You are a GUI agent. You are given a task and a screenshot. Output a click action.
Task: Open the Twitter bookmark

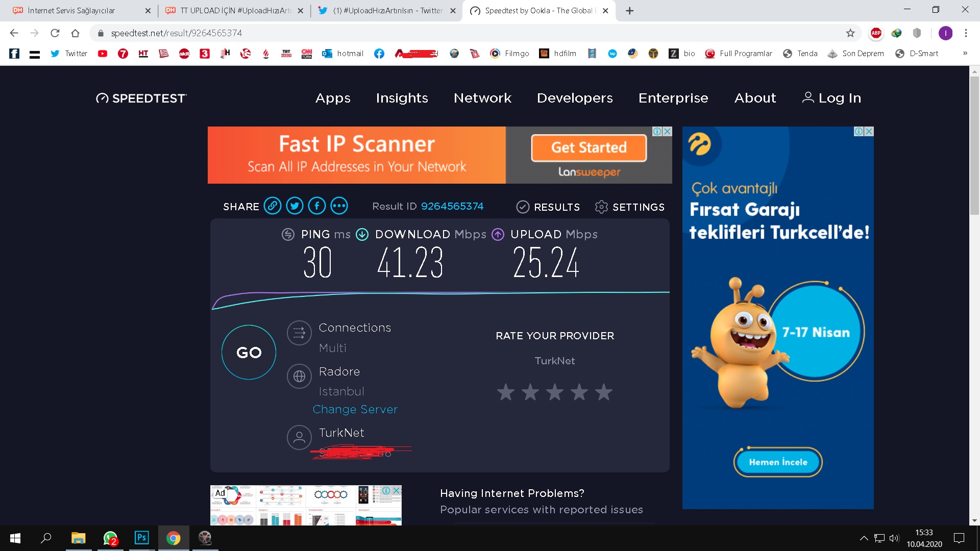pos(69,54)
